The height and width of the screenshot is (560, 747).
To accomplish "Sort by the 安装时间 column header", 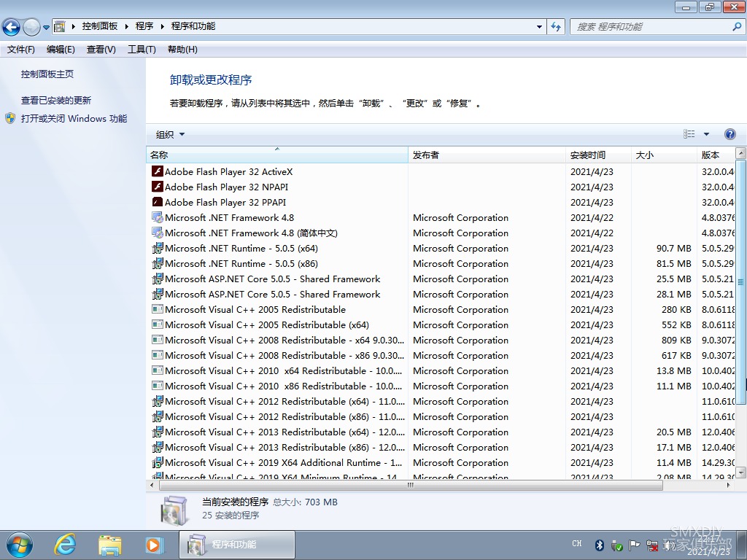I will pos(599,155).
